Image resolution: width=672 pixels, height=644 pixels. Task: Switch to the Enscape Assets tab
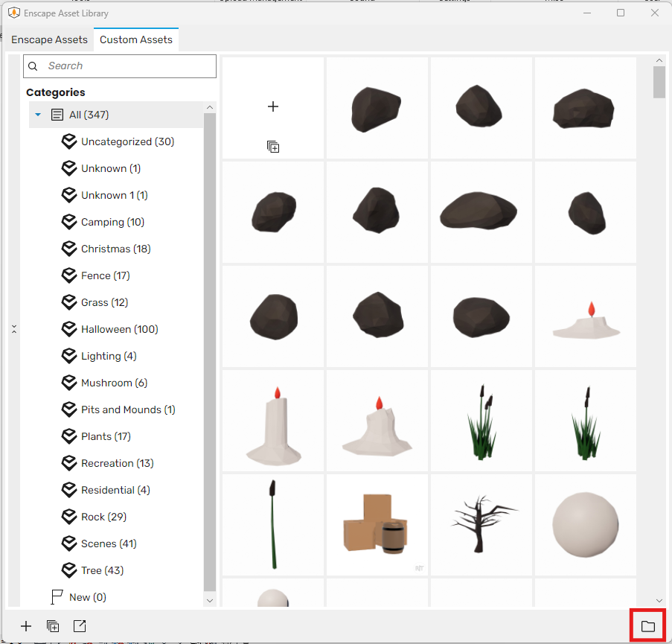(x=49, y=39)
